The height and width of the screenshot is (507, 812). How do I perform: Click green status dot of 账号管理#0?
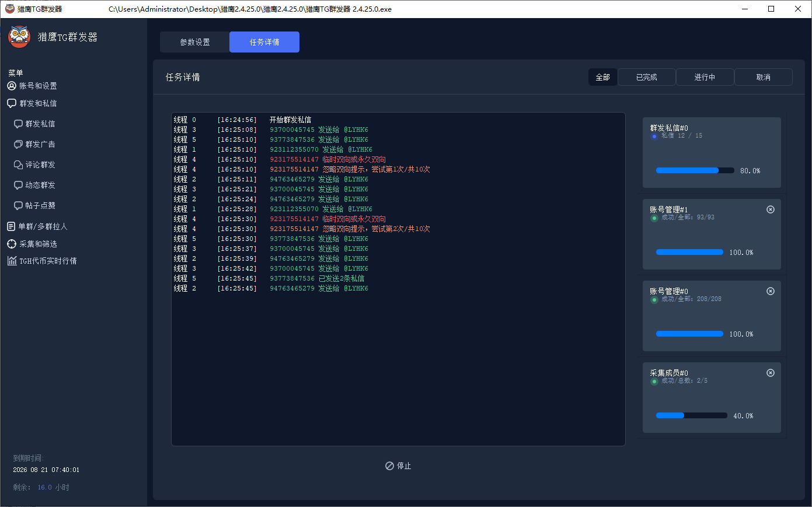pos(654,299)
